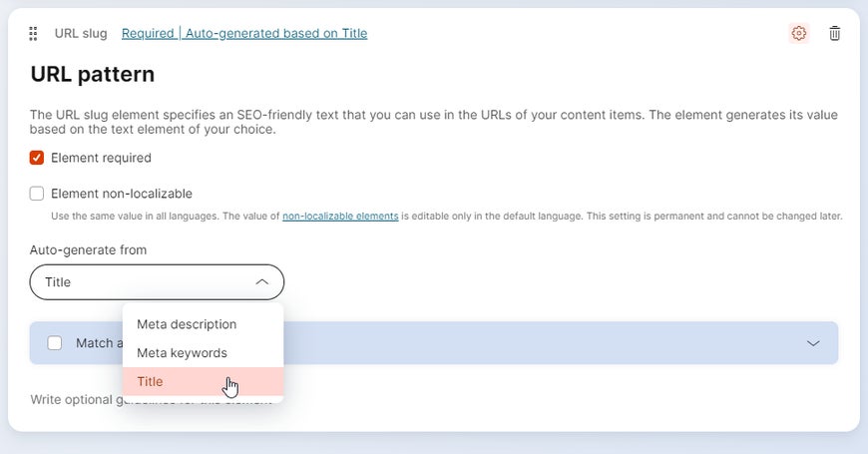Open the element settings gear icon

(x=798, y=33)
